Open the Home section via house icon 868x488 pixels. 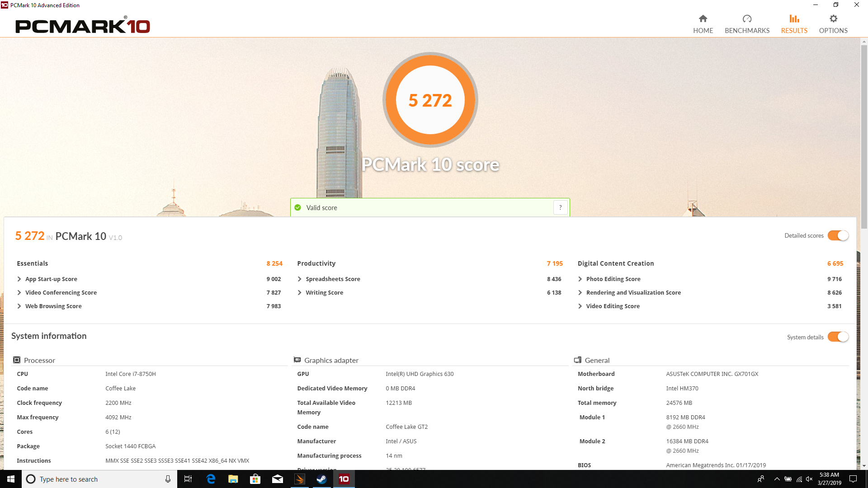click(x=703, y=19)
